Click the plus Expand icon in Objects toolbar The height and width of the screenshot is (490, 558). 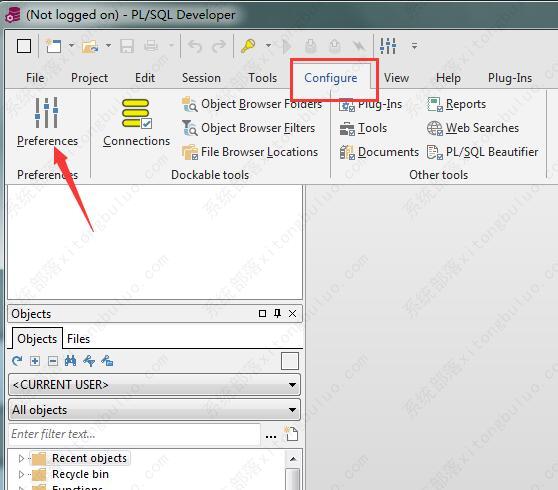35,362
